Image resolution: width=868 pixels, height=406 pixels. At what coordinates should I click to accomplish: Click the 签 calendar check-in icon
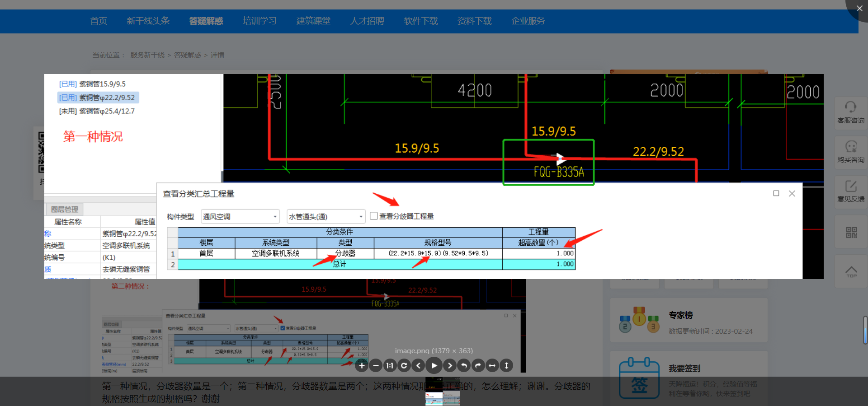[639, 378]
